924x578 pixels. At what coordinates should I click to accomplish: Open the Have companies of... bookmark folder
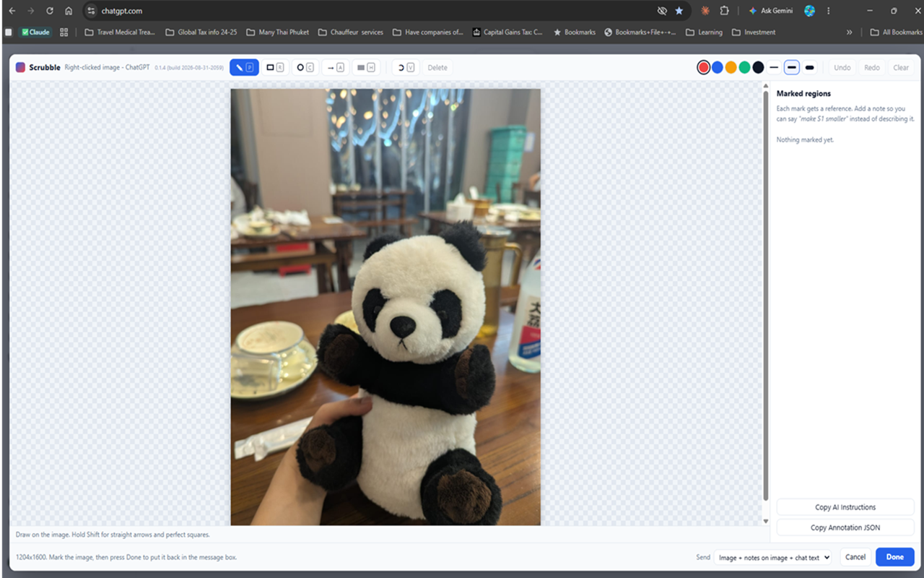pos(428,32)
